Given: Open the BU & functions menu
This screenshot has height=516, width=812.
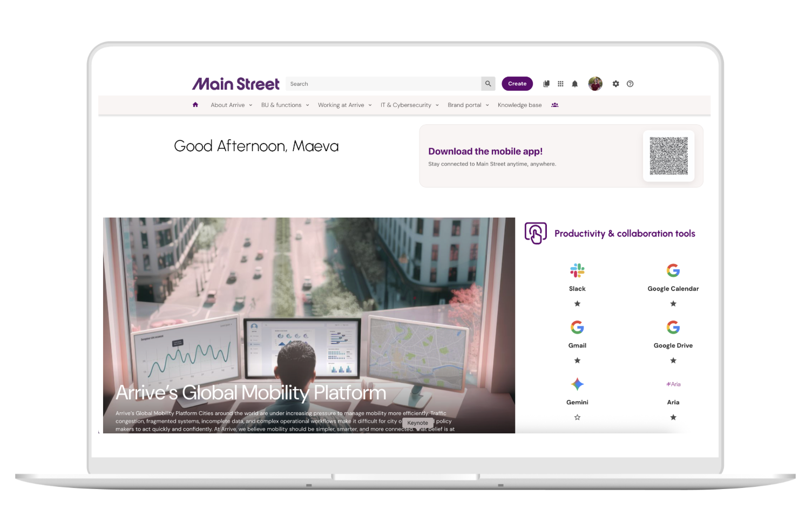Looking at the screenshot, I should [x=281, y=105].
